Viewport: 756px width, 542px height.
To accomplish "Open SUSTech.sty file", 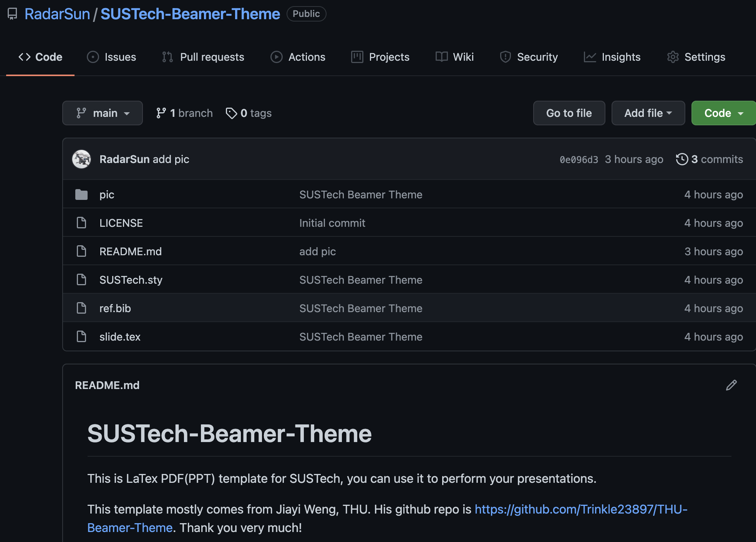I will point(131,280).
